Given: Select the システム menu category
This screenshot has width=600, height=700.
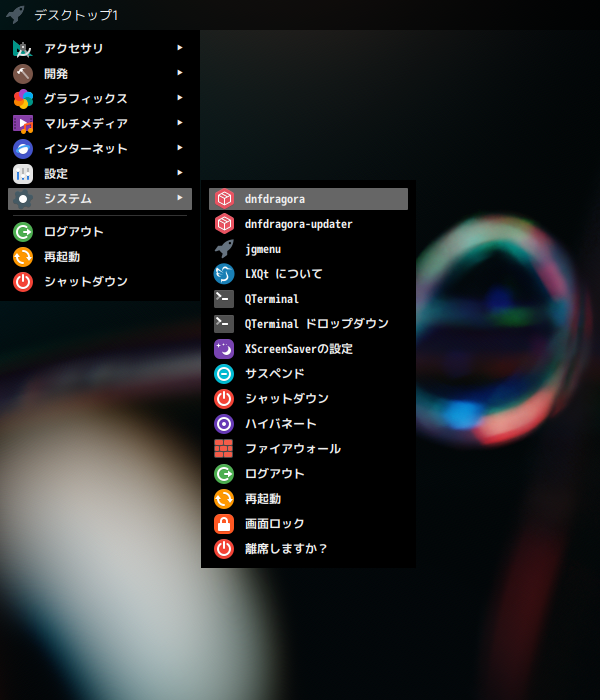Looking at the screenshot, I should coord(100,199).
